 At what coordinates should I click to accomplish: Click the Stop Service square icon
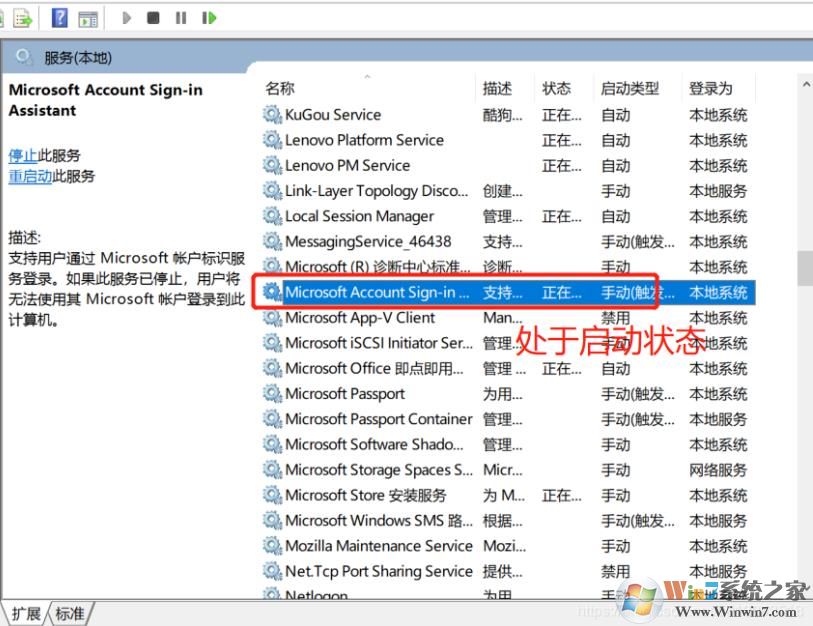click(x=153, y=18)
